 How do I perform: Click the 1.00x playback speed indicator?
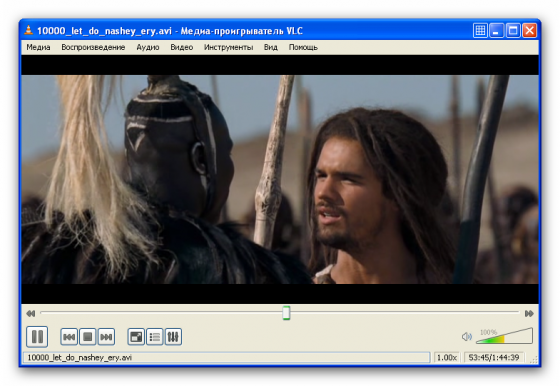click(447, 357)
